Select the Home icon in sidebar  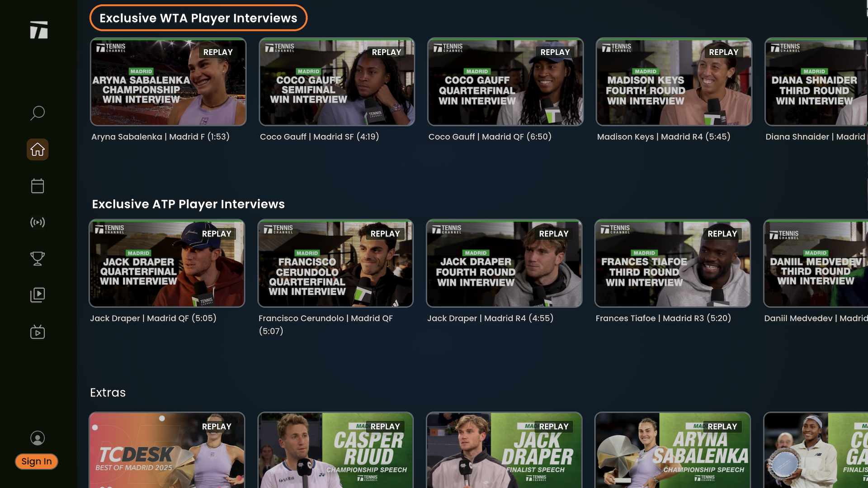point(37,150)
